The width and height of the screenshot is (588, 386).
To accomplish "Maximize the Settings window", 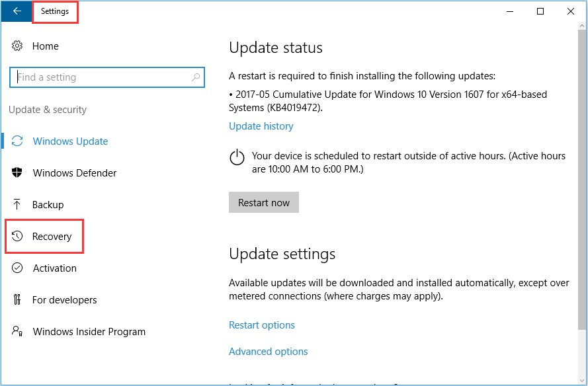I will [540, 11].
